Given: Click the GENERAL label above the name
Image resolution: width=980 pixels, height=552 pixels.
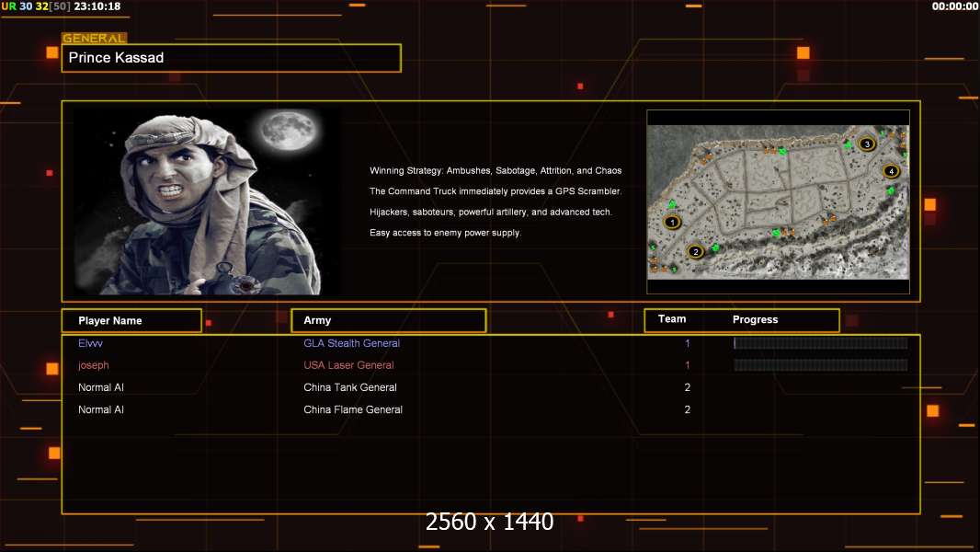Looking at the screenshot, I should pyautogui.click(x=95, y=38).
